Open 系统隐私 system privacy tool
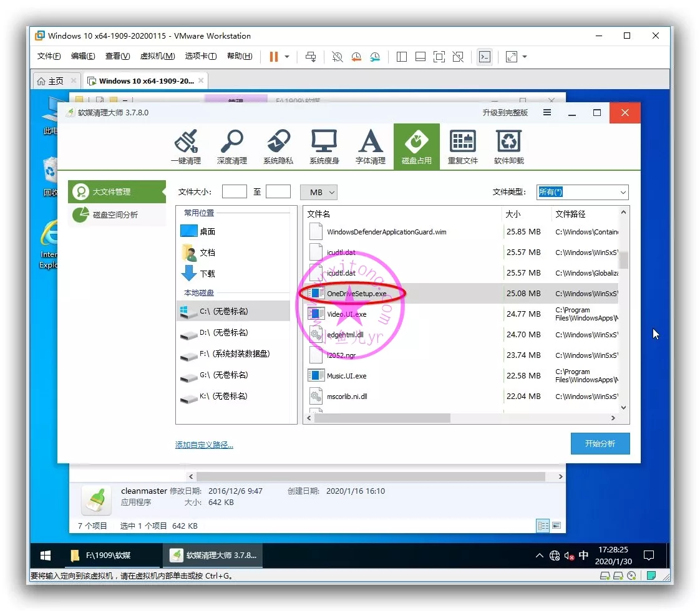Screen dimensions: 700x611 278,147
